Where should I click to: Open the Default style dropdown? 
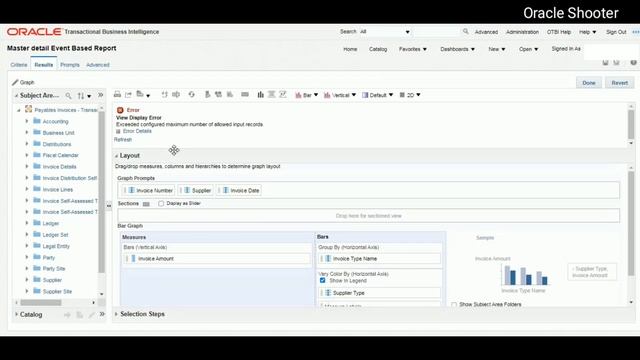(x=378, y=95)
